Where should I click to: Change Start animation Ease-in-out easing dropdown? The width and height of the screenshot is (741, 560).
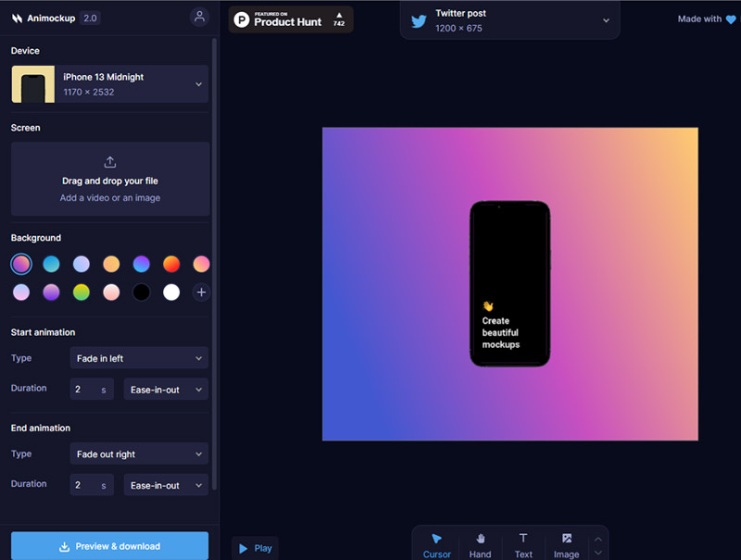point(166,390)
